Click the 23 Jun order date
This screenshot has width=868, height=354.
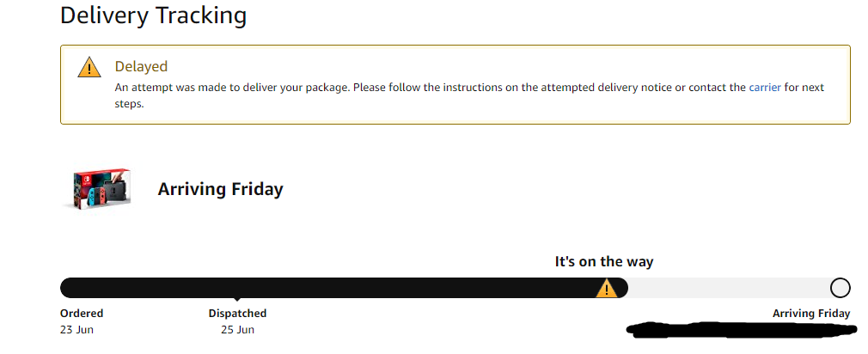tap(76, 329)
